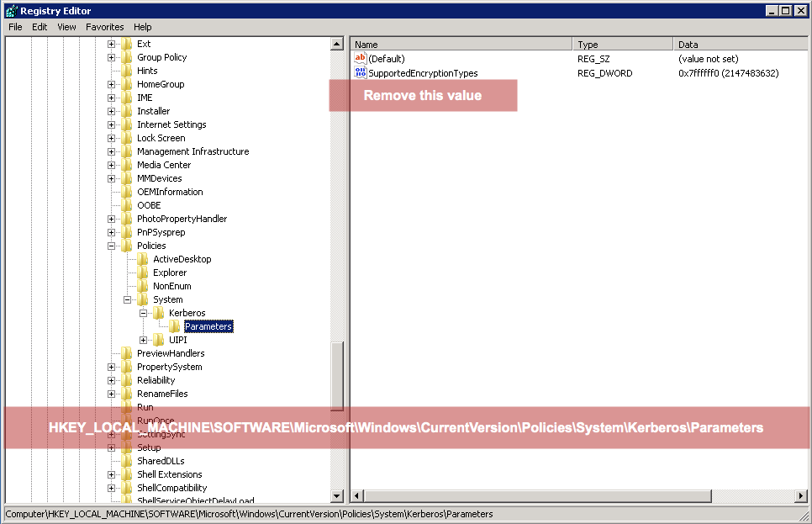Click the Media Center folder icon

(x=127, y=166)
